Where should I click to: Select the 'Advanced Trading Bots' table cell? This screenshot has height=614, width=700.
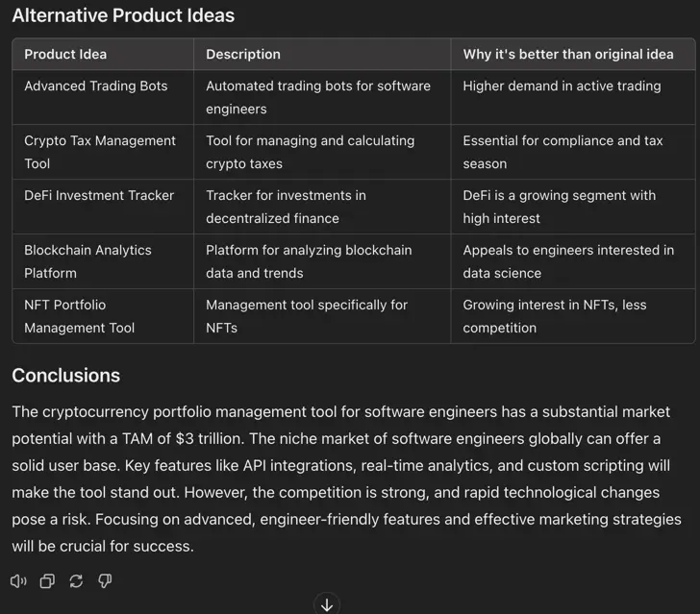click(96, 86)
